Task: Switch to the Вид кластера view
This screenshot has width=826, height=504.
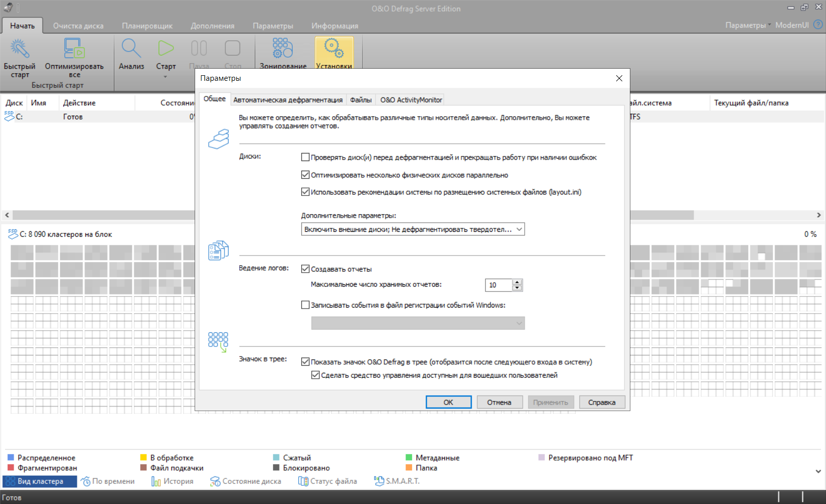Action: tap(40, 481)
